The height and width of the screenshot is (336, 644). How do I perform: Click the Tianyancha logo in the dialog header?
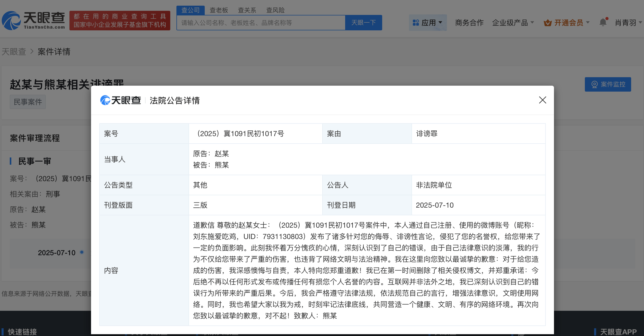[121, 100]
